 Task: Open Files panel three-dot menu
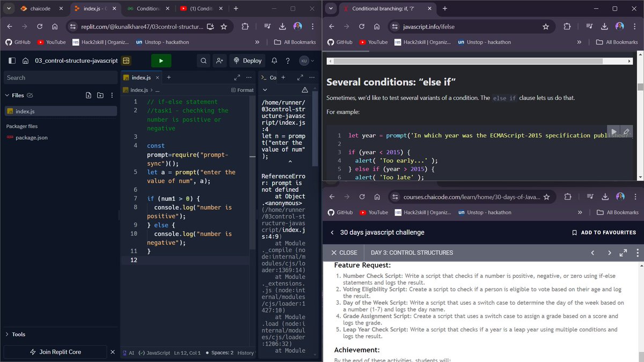tap(112, 95)
